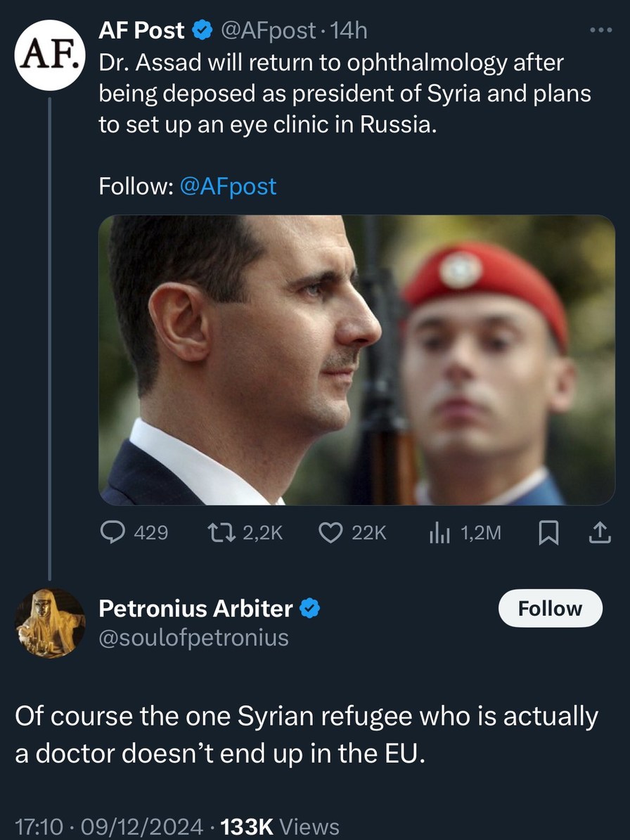Open the three-dot more options menu
This screenshot has width=630, height=840.
coord(601,31)
